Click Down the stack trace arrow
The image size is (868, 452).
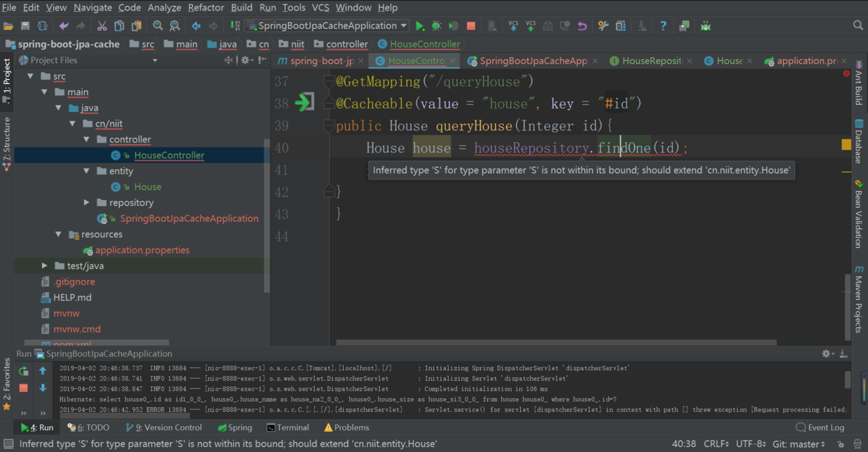point(43,388)
